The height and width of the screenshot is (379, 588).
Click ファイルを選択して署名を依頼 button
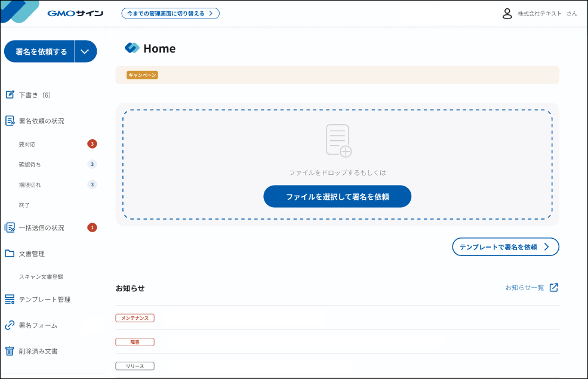pos(337,196)
